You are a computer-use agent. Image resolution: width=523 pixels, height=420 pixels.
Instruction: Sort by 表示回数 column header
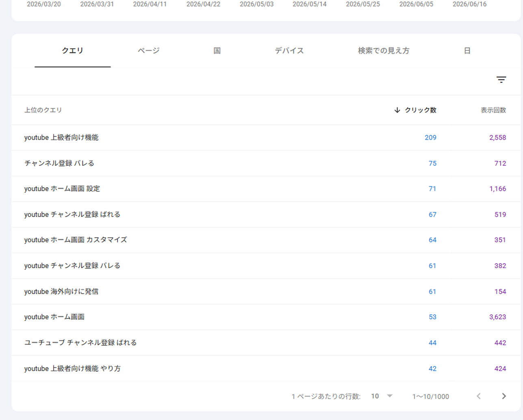493,110
